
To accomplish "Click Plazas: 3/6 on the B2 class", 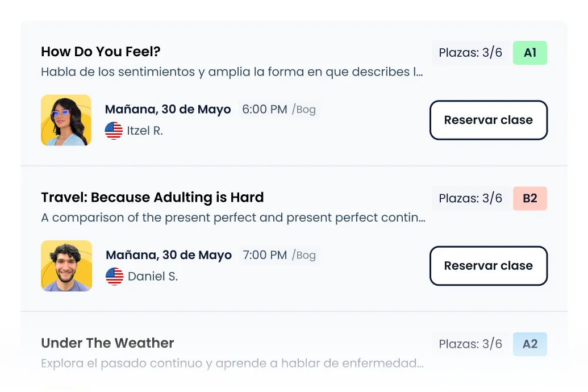I will (x=470, y=198).
